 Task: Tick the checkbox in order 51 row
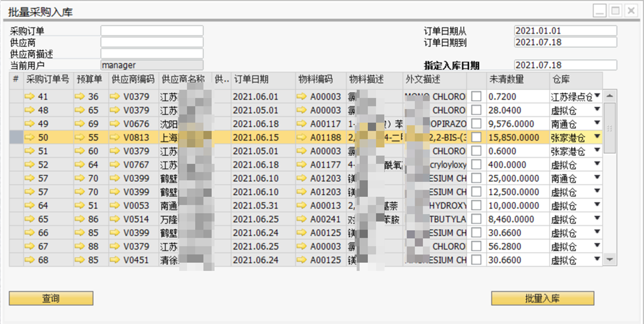[x=477, y=151]
